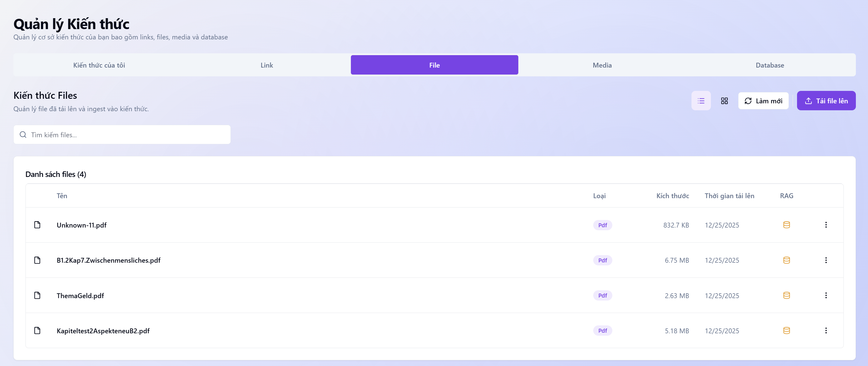Click RAG database icon for Unknown-11.pdf
Screen dimensions: 868x366
point(786,225)
